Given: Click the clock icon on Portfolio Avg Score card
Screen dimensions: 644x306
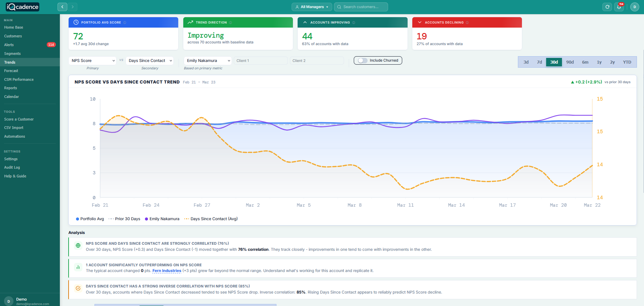Looking at the screenshot, I should click(76, 22).
